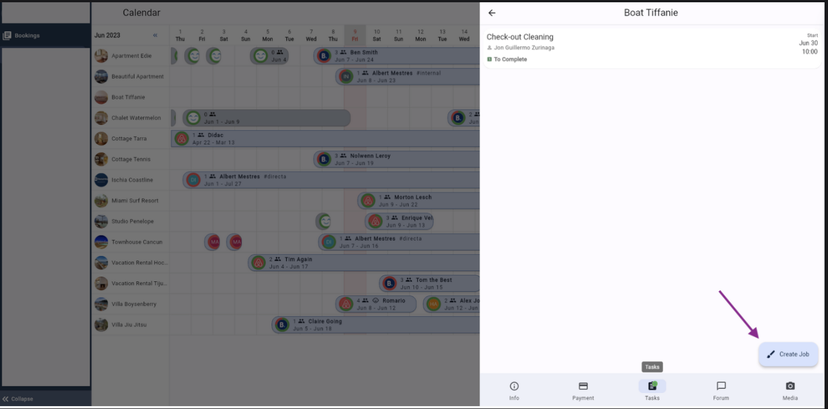Open Albert Mestres booking Jun 7 - Jun 16
The width and height of the screenshot is (828, 409).
click(399, 242)
